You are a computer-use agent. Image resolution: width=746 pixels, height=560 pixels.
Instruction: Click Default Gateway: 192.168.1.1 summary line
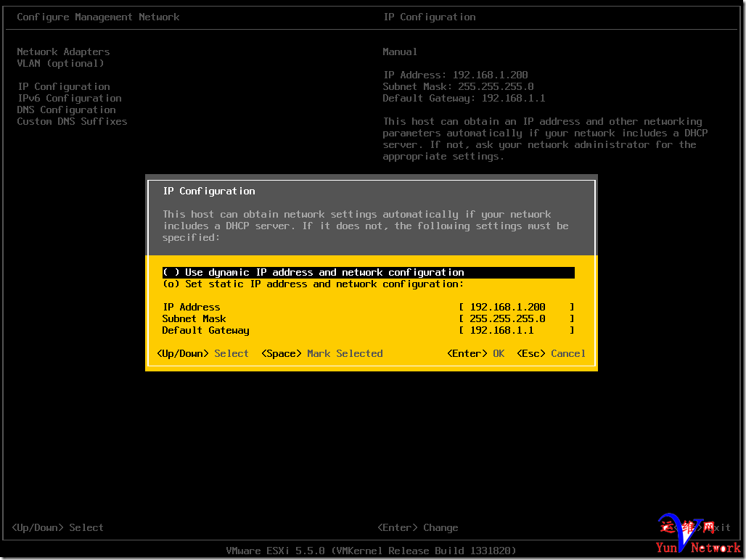tap(464, 99)
